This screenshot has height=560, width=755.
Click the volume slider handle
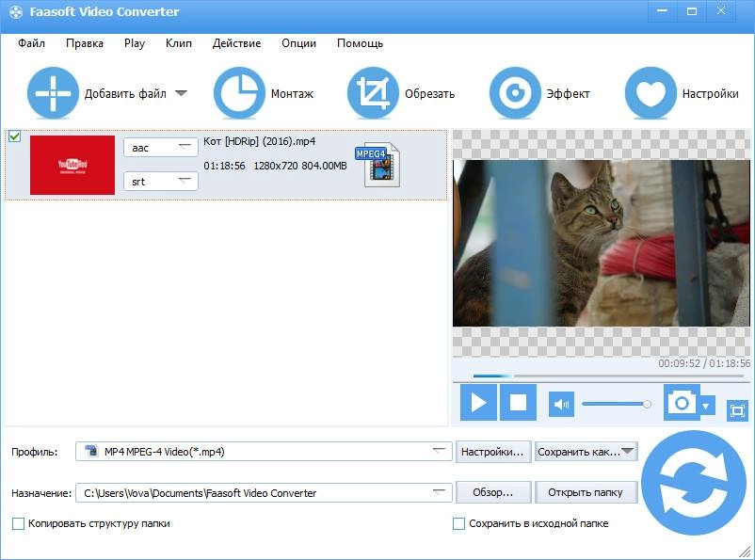tap(647, 404)
